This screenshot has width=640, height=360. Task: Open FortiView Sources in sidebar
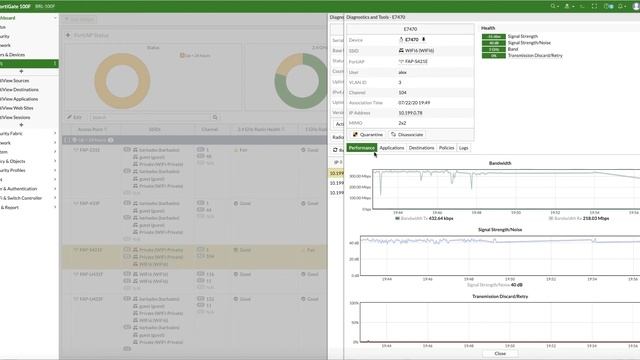(x=29, y=81)
